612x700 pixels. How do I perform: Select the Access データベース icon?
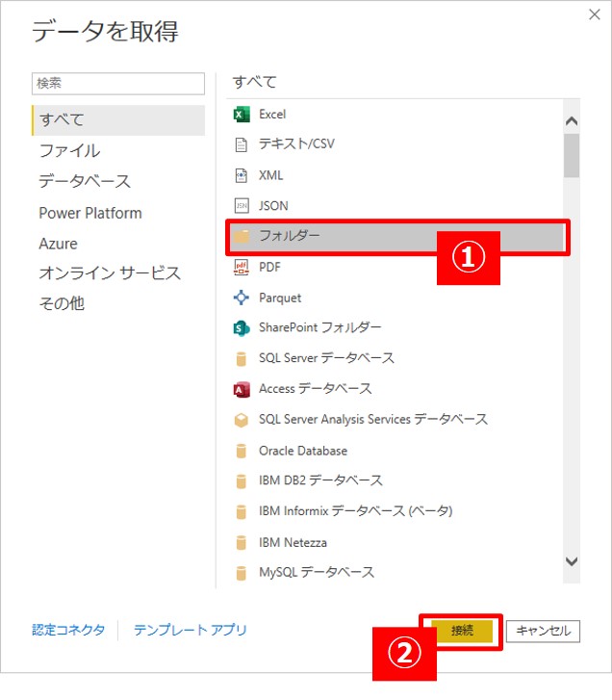242,389
